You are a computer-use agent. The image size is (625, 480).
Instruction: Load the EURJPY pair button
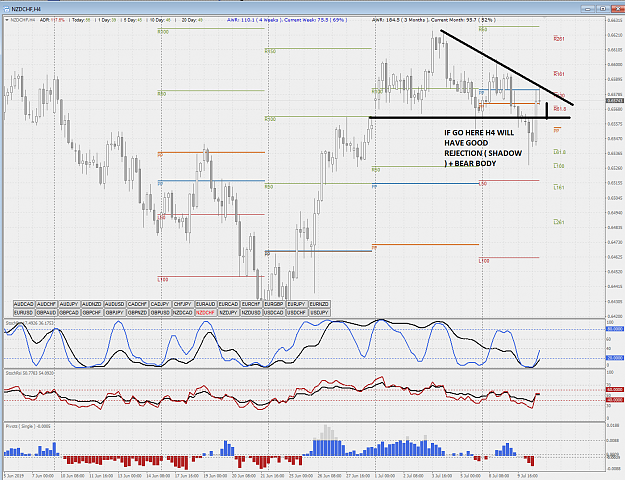[x=296, y=304]
